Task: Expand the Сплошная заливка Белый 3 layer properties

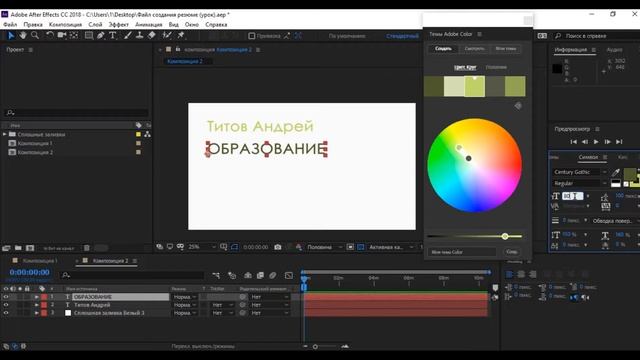Action: tap(36, 313)
